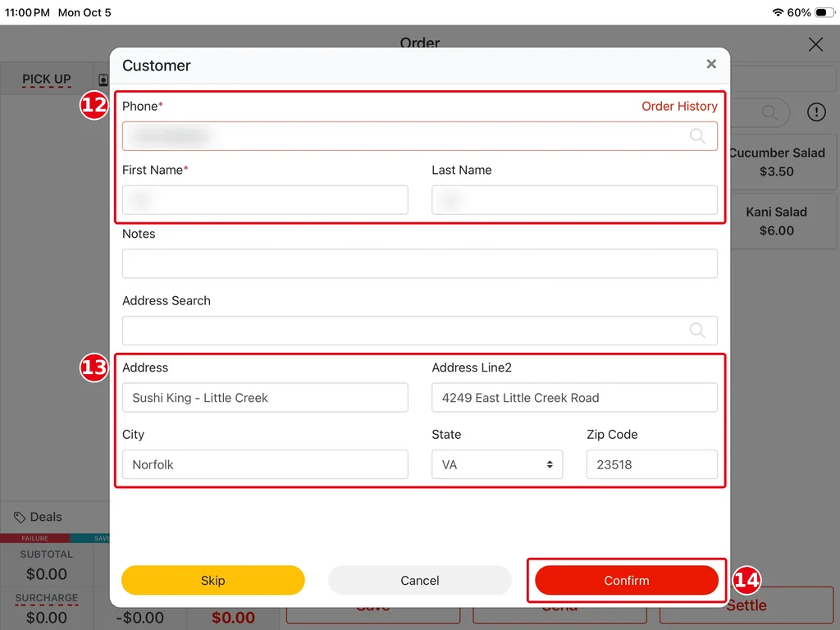Tap the Address Search magnifier icon
This screenshot has width=840, height=630.
click(697, 331)
